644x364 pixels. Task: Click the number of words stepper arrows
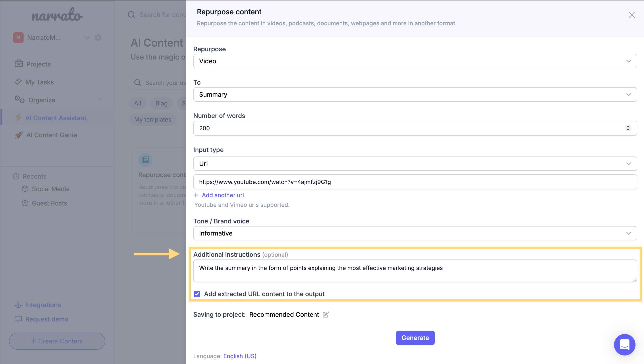tap(628, 128)
